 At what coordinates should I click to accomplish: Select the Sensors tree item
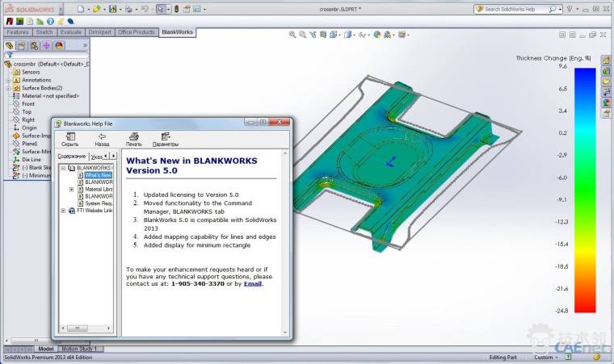coord(31,72)
